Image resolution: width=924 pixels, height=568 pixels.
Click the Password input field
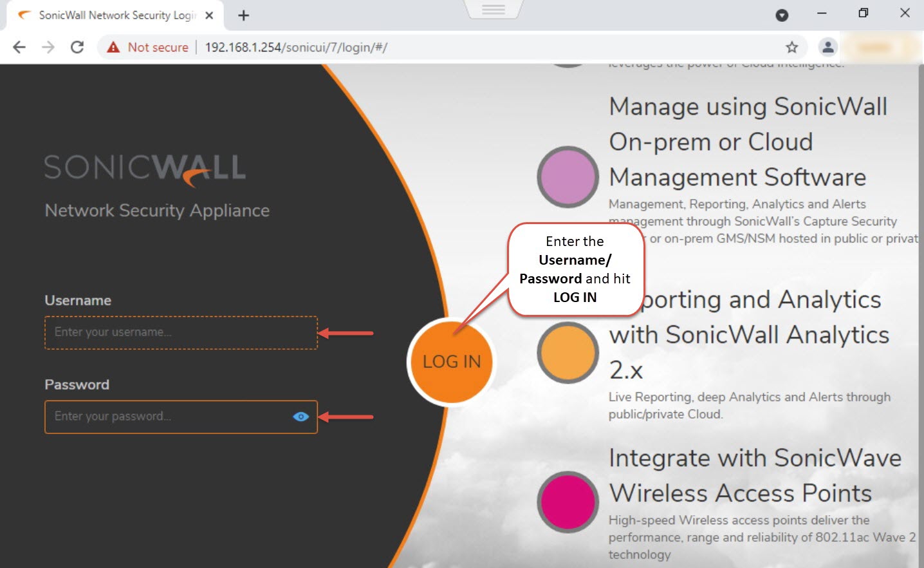(167, 417)
